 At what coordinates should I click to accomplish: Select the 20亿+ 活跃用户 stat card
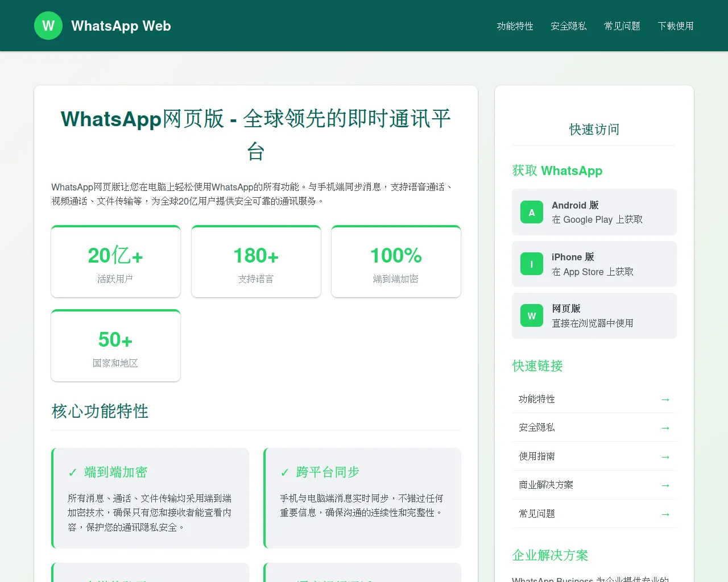coord(115,261)
